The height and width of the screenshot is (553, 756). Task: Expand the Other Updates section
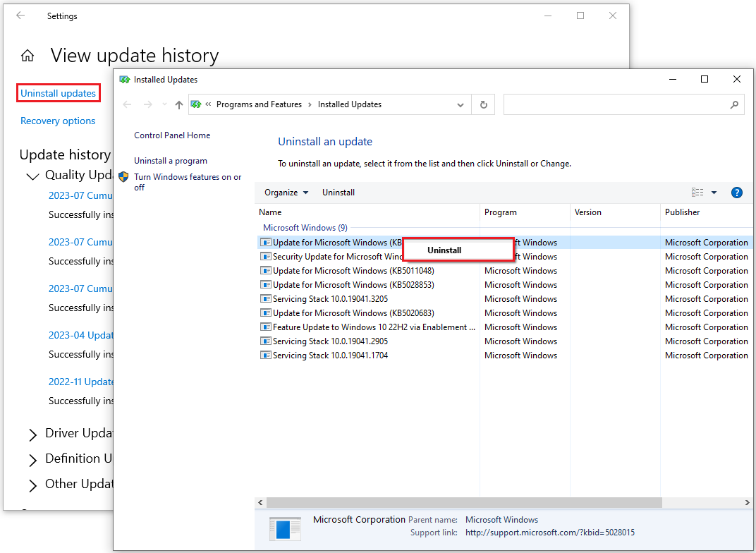(32, 485)
